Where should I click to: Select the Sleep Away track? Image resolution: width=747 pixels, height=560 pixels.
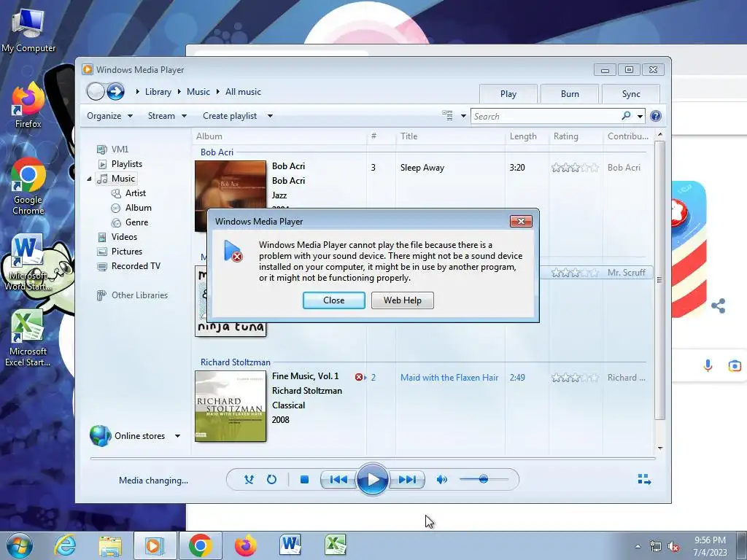(x=422, y=168)
